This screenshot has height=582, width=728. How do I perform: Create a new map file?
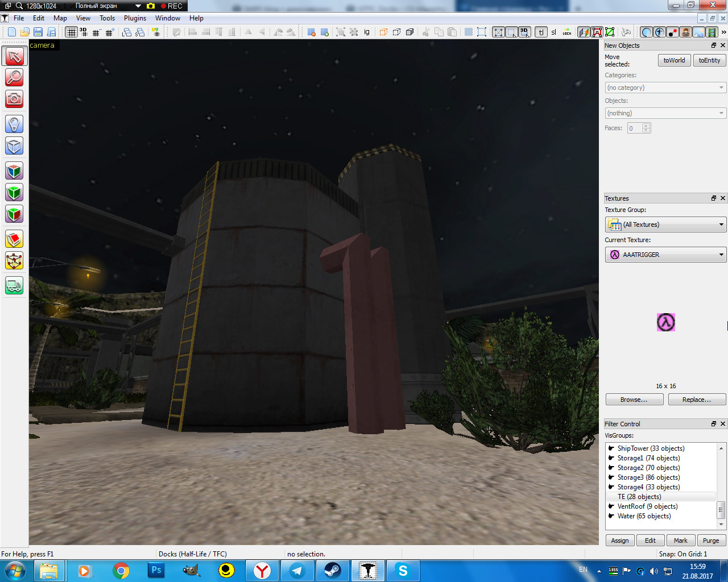coord(11,32)
